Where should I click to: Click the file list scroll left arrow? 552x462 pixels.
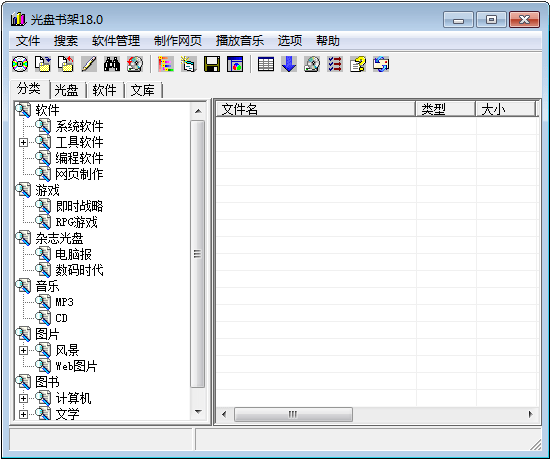tap(224, 414)
